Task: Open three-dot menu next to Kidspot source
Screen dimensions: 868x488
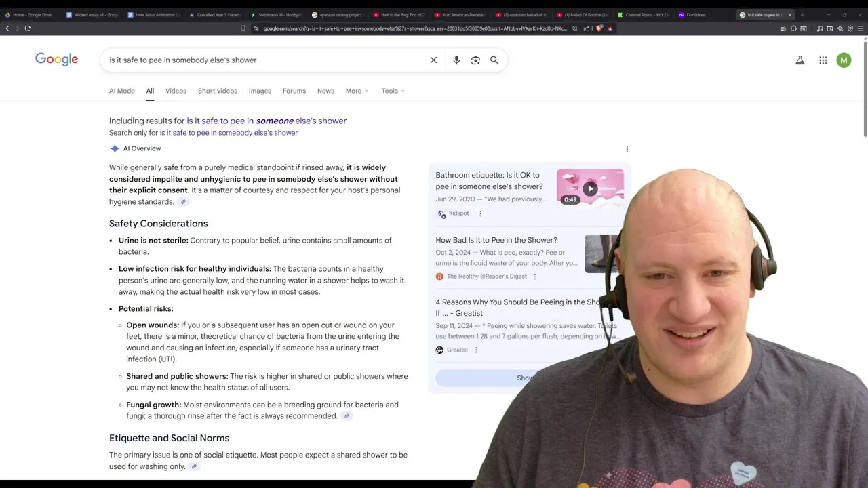Action: (480, 213)
